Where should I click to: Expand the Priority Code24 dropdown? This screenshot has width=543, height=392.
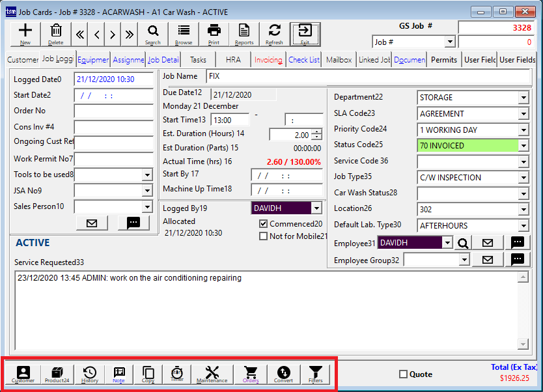(523, 130)
